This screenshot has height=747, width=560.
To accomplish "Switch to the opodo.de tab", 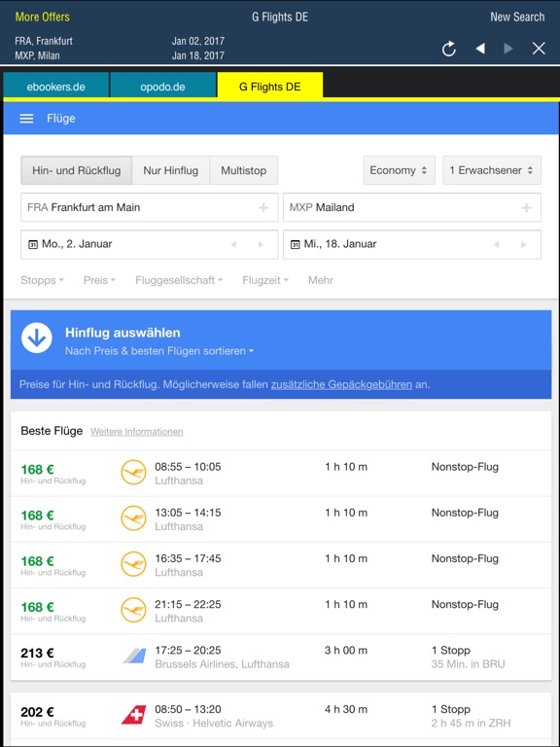I will click(163, 88).
